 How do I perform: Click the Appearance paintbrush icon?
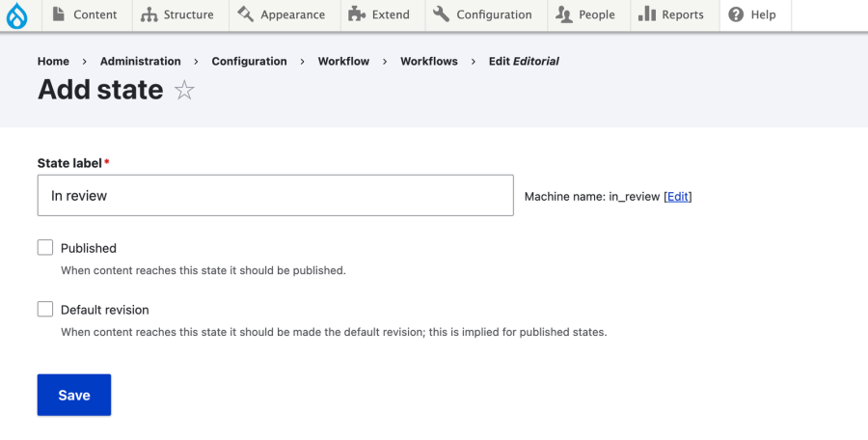click(x=246, y=14)
